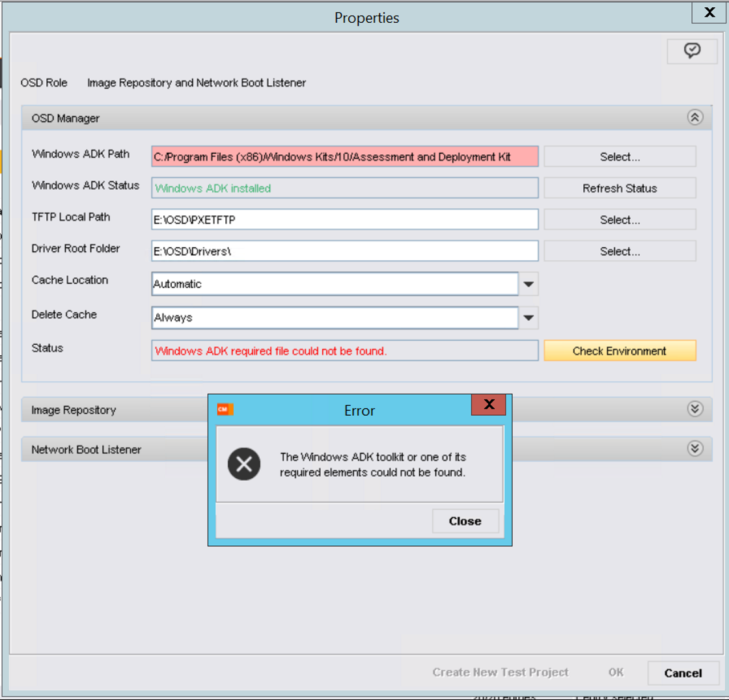Click the Cancel button
The width and height of the screenshot is (729, 700).
(x=683, y=673)
